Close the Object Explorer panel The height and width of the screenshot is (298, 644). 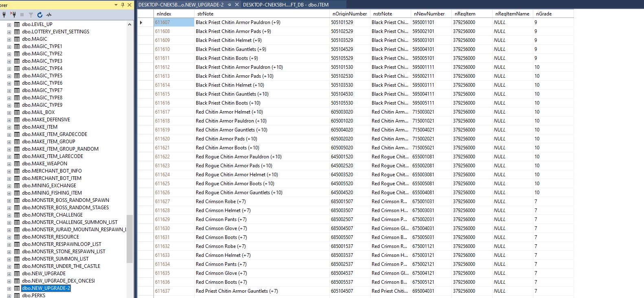point(129,5)
